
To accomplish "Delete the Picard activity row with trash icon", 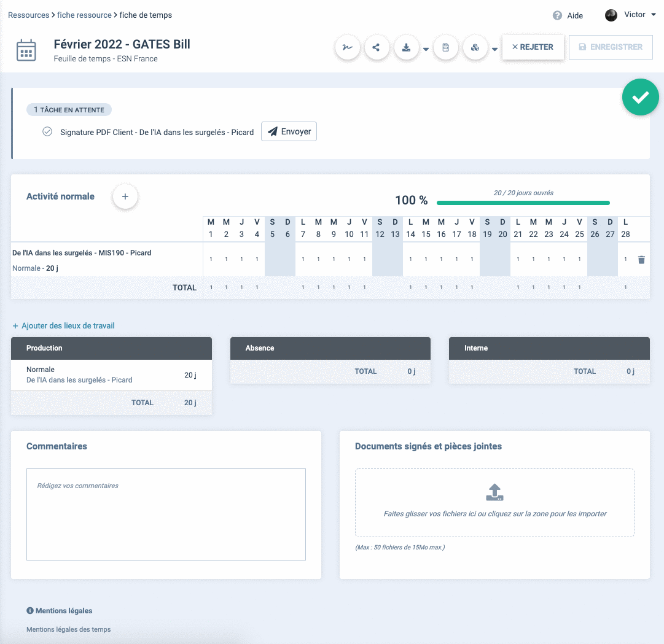I will [x=641, y=260].
